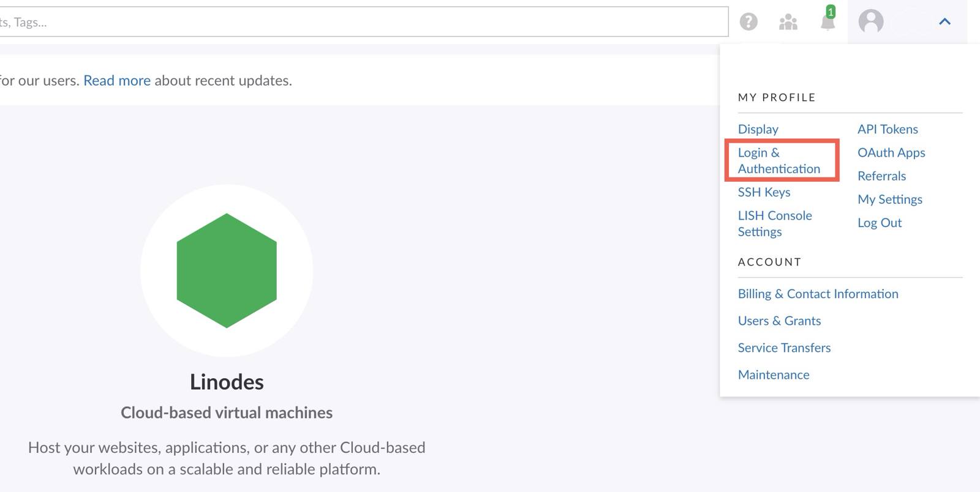Viewport: 980px width, 492px height.
Task: Go to SSH Keys
Action: (x=764, y=192)
